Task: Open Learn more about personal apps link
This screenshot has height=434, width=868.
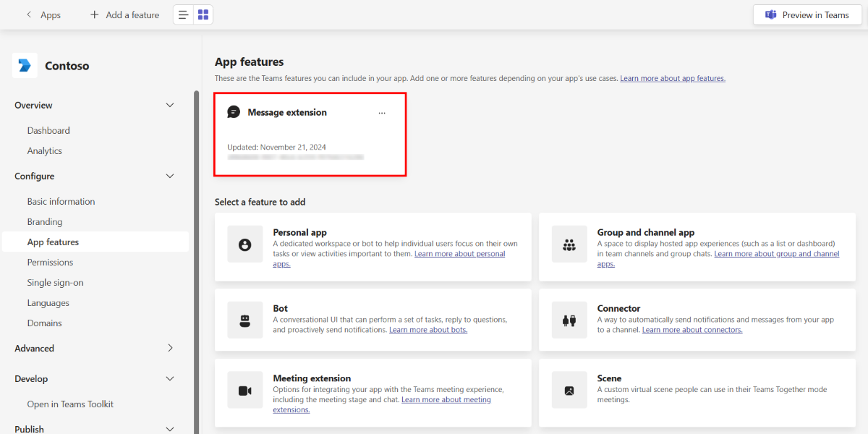Action: (x=460, y=254)
